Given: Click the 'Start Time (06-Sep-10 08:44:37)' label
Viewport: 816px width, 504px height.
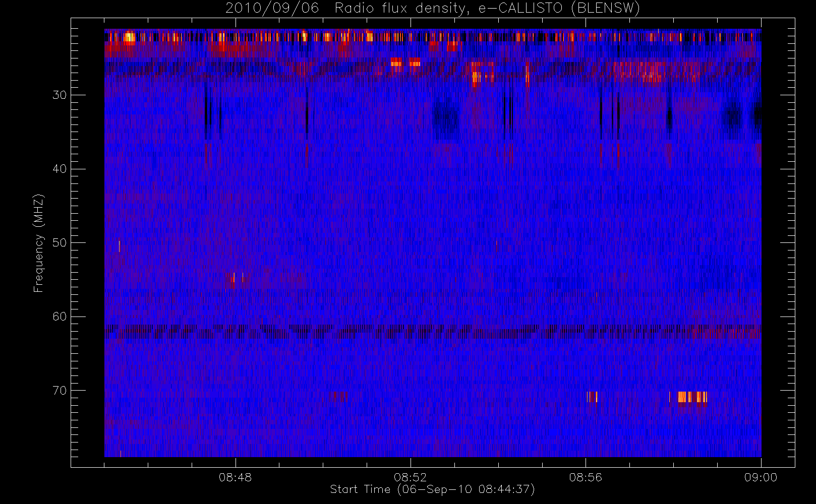Looking at the screenshot, I should tap(432, 489).
